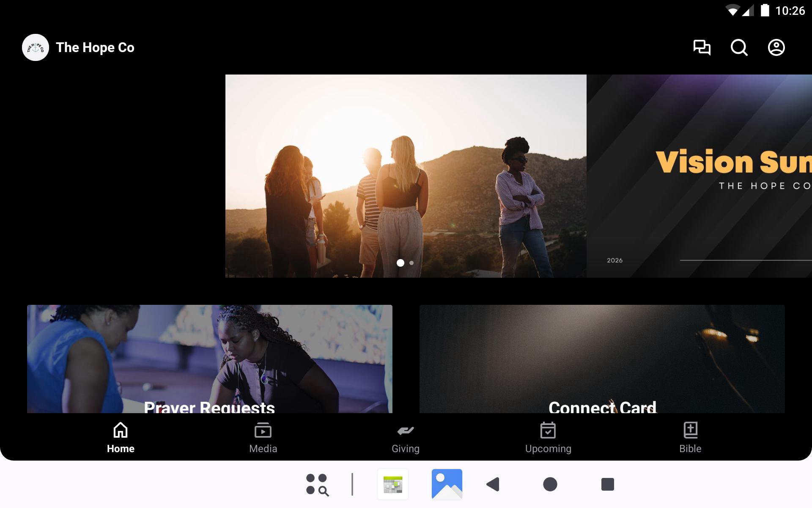
Task: Open the chat messages icon
Action: pyautogui.click(x=702, y=47)
